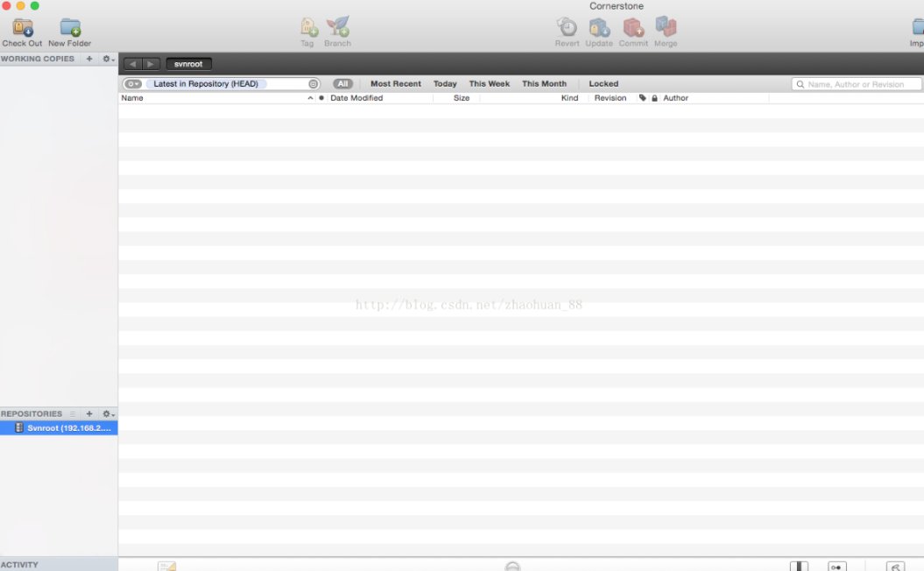Click the svnroot path breadcrumb

188,64
